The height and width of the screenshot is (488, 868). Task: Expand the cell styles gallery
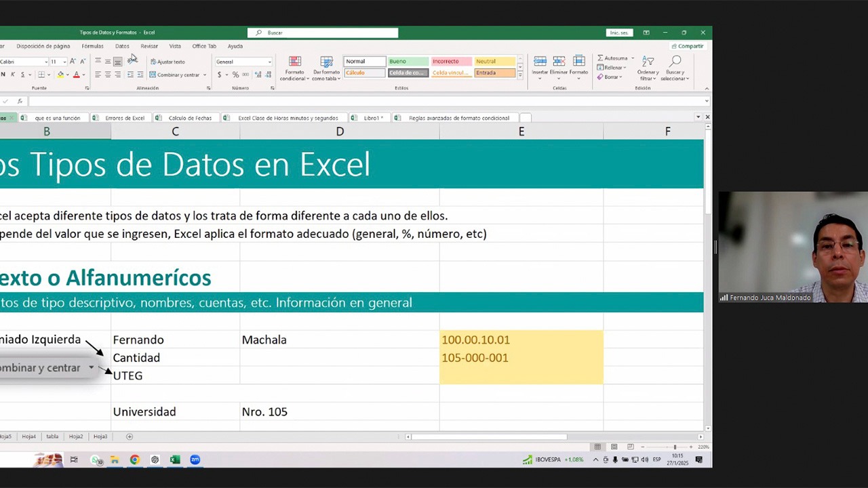pyautogui.click(x=520, y=75)
